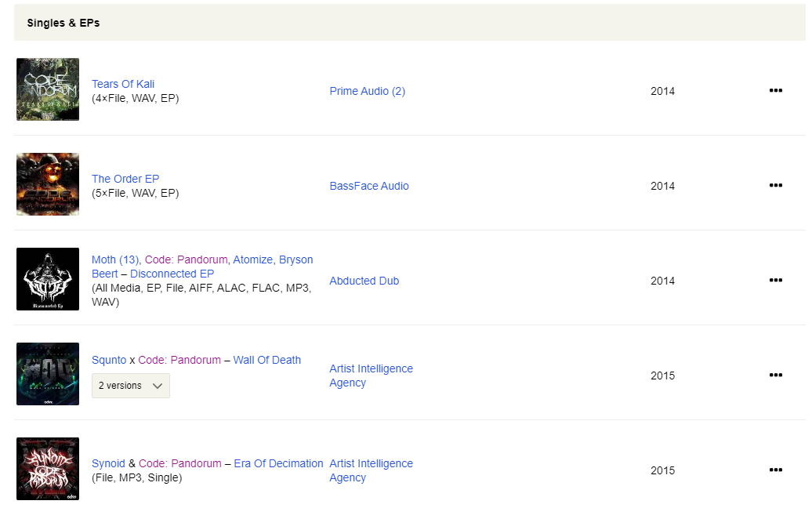The image size is (812, 508).
Task: Go to Prime Audio (2) label page
Action: coord(367,91)
